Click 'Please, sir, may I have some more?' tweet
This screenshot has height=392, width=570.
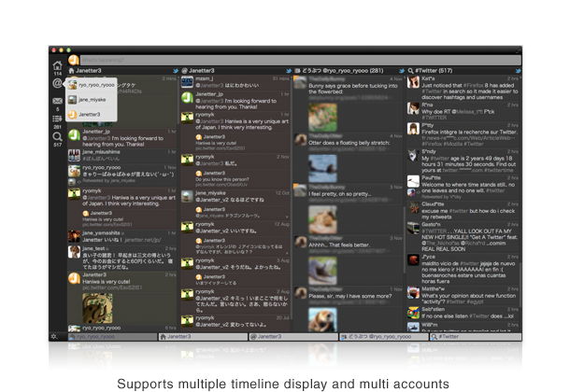(x=350, y=296)
